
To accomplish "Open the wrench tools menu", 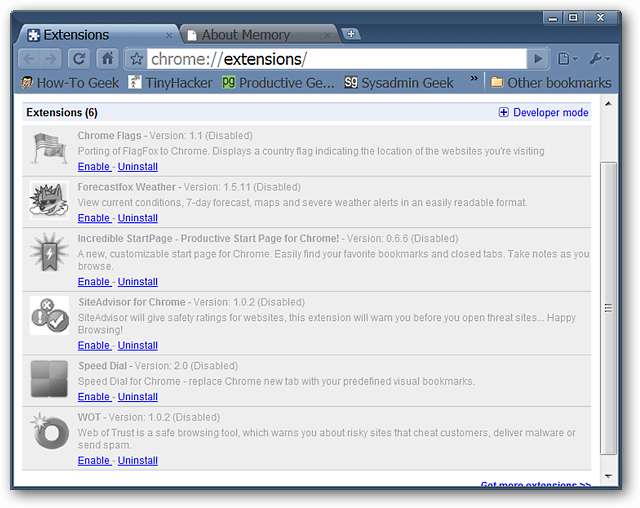I will (x=600, y=59).
